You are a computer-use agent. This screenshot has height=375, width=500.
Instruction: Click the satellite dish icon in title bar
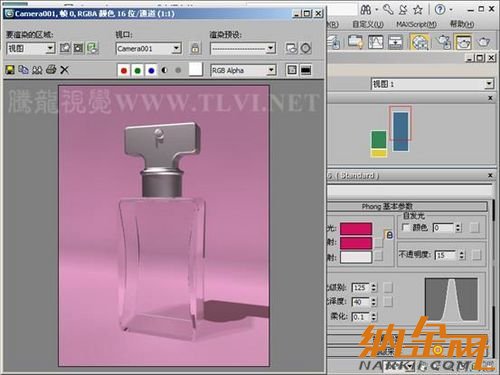pos(403,10)
